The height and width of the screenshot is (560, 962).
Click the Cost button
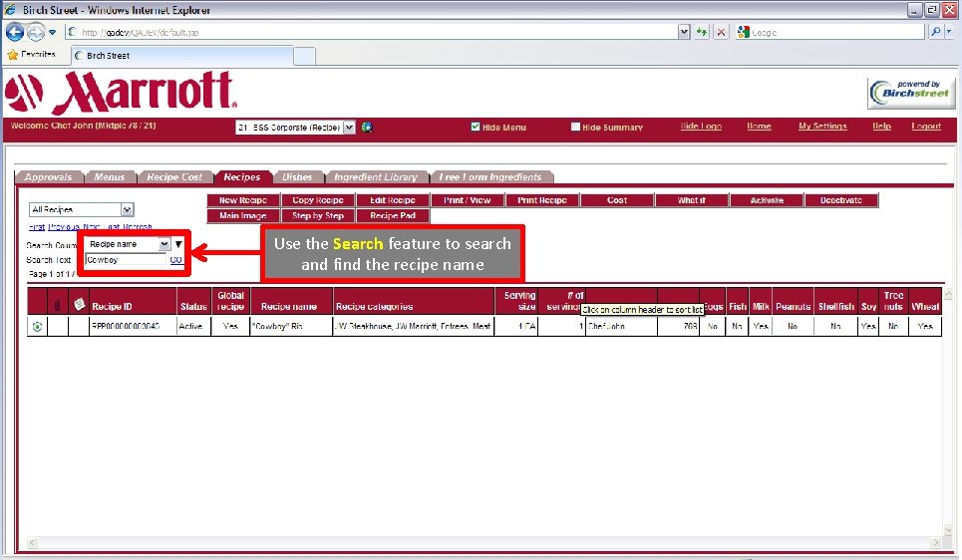click(x=617, y=200)
